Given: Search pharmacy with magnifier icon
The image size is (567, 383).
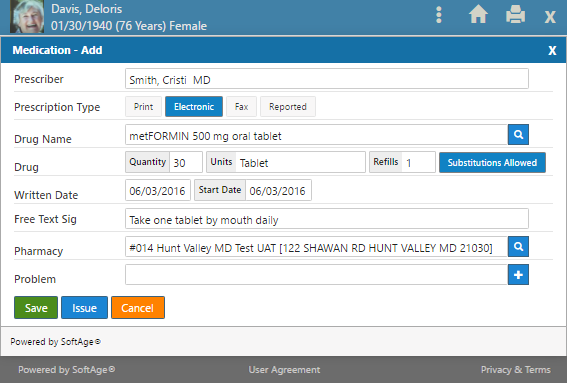Looking at the screenshot, I should 518,247.
